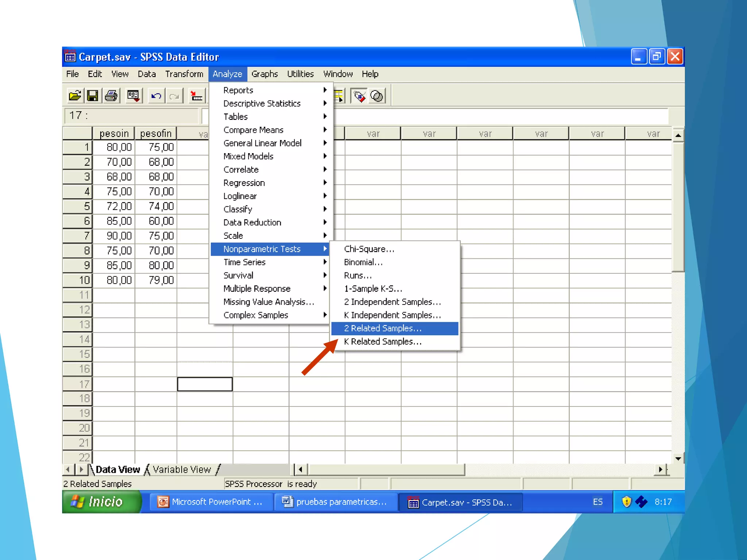
Task: Switch to the Variable View tab
Action: coord(182,470)
